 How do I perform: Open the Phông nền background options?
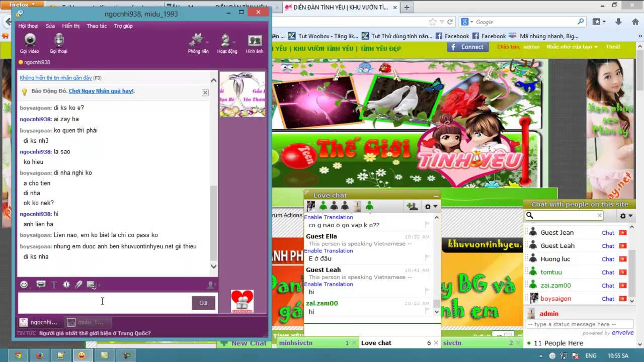[x=198, y=44]
